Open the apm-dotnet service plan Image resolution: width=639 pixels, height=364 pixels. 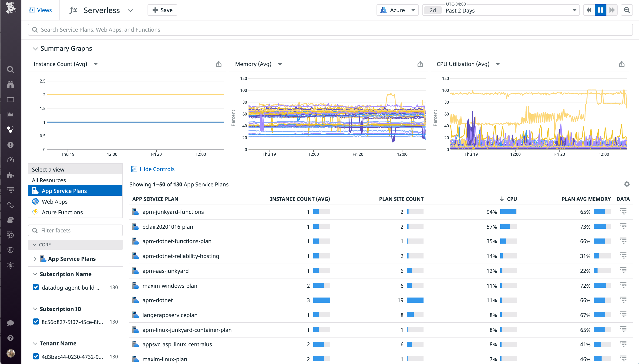click(158, 300)
